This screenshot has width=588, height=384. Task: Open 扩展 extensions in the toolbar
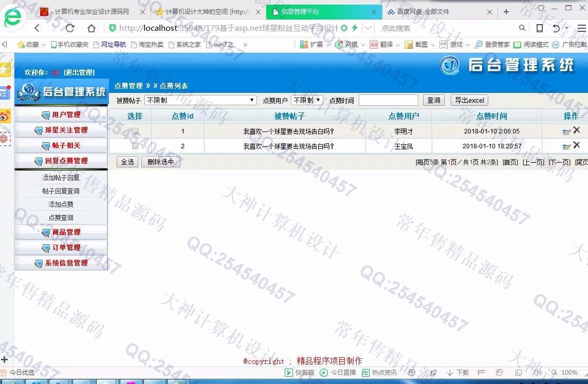point(311,45)
